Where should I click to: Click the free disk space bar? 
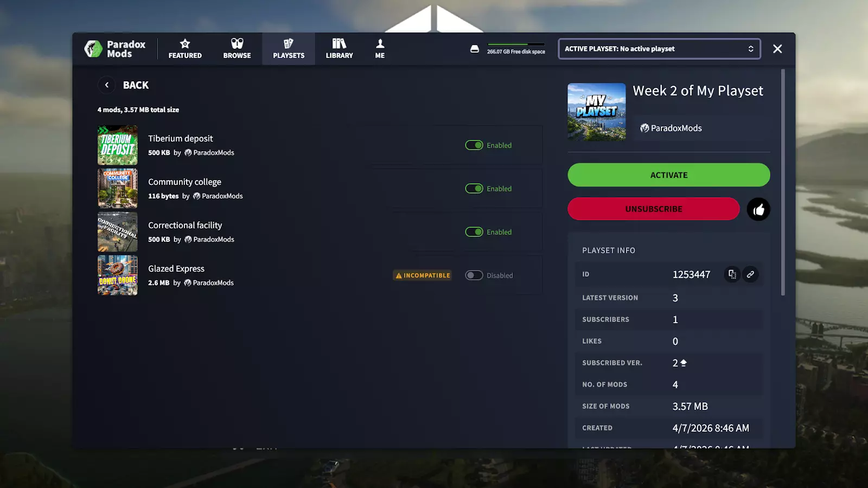516,44
